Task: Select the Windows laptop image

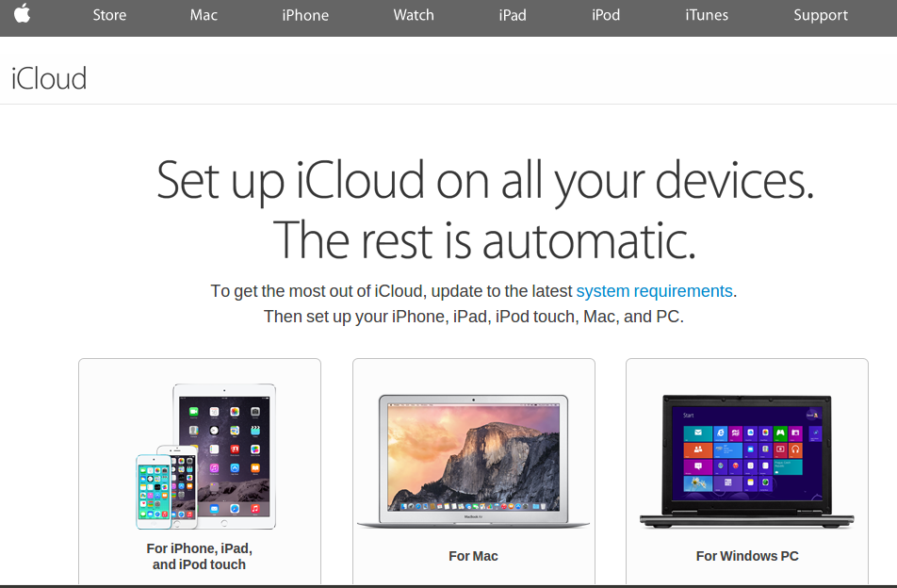Action: click(746, 461)
